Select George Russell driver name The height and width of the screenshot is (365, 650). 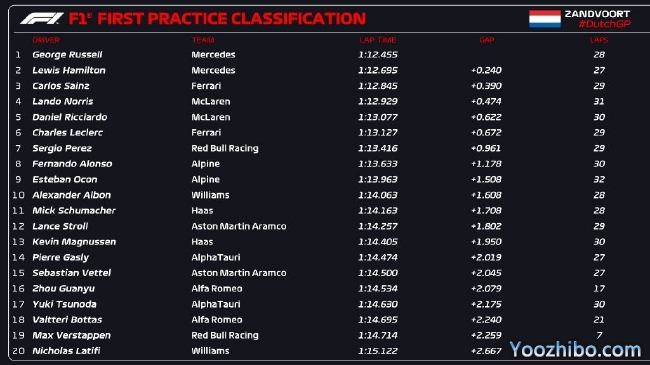pos(67,55)
